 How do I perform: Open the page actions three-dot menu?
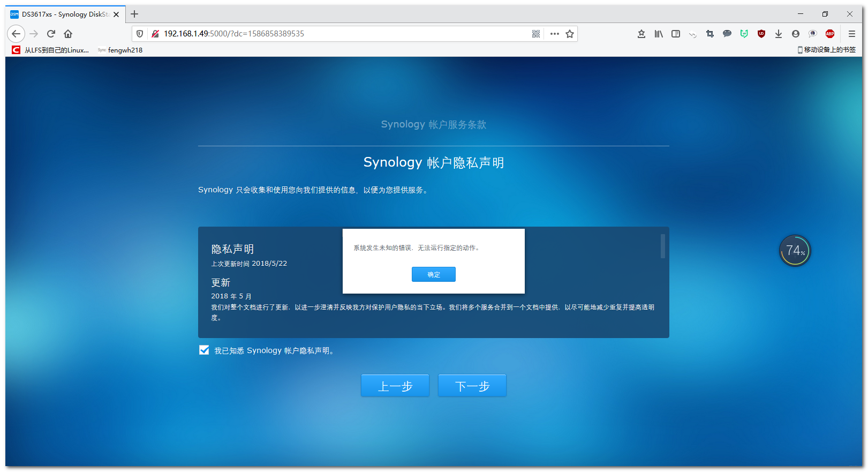click(555, 34)
